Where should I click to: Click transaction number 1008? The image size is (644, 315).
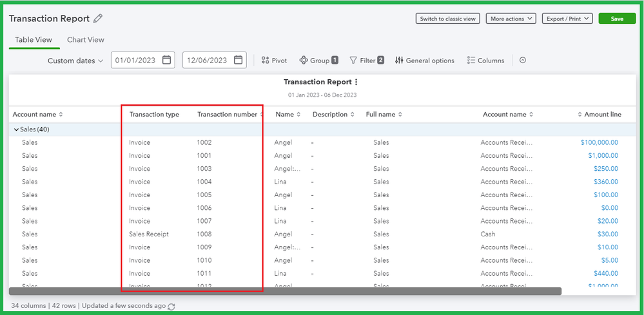pos(204,234)
